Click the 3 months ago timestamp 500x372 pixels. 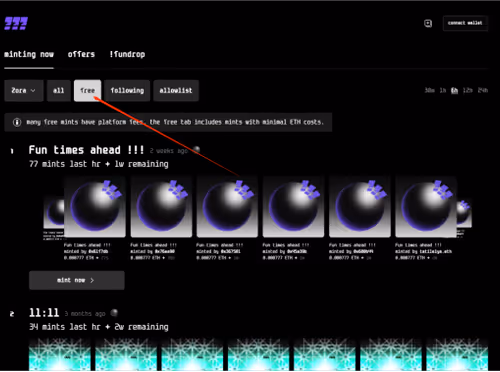pos(85,314)
